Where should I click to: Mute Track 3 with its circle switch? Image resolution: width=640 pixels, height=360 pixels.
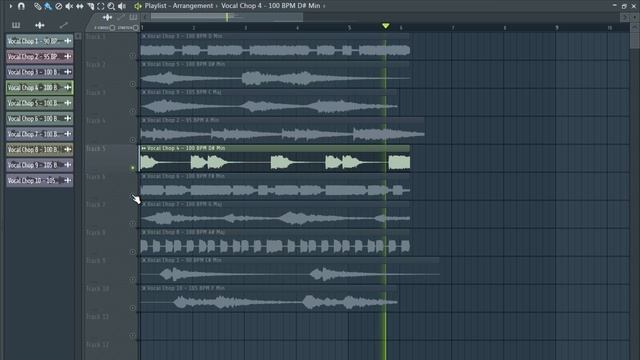pyautogui.click(x=133, y=111)
